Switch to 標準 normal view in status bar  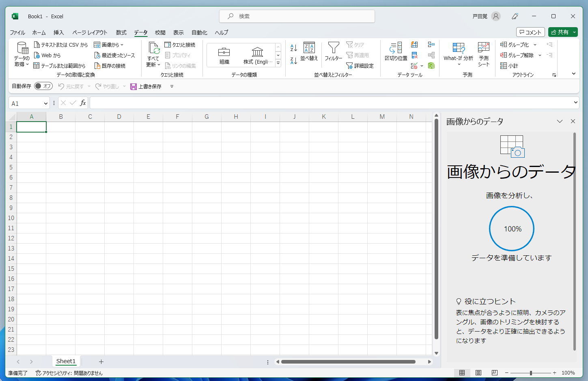pyautogui.click(x=462, y=373)
